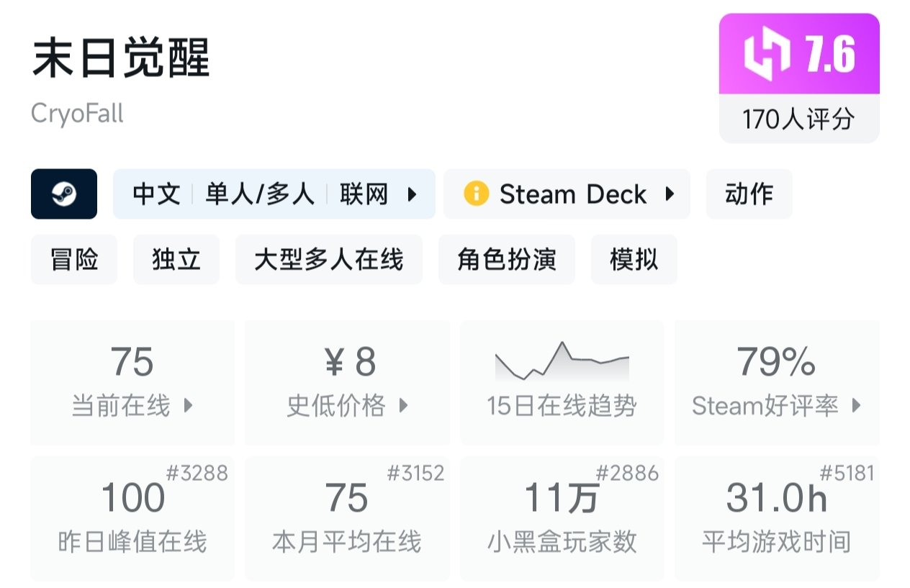Tap the 角色扮演 genre tag
The height and width of the screenshot is (588, 910).
(507, 260)
